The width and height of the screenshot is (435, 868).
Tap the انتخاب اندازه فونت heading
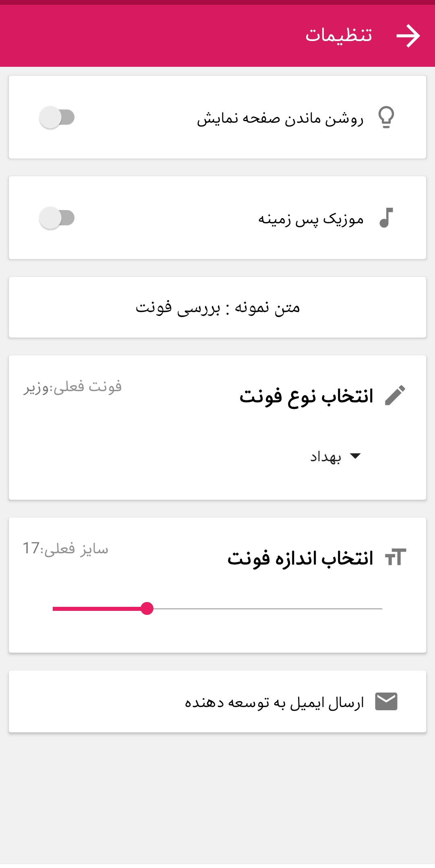click(300, 558)
